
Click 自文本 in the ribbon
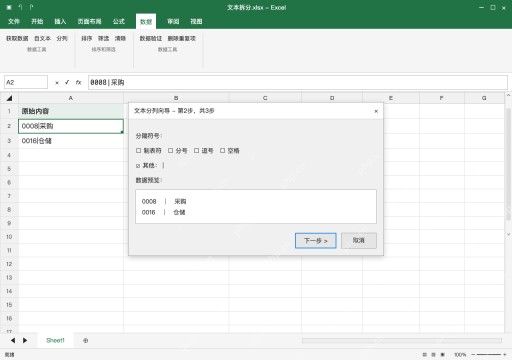tap(42, 39)
